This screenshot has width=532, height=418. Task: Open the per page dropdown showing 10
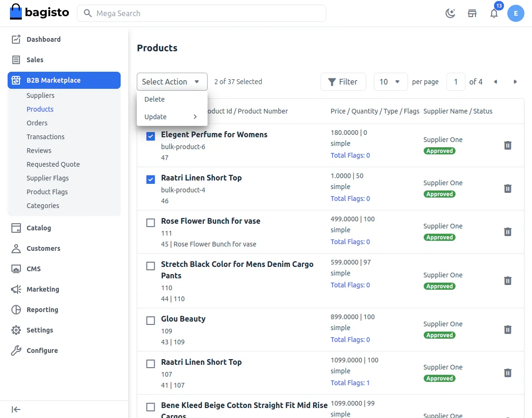click(x=390, y=82)
